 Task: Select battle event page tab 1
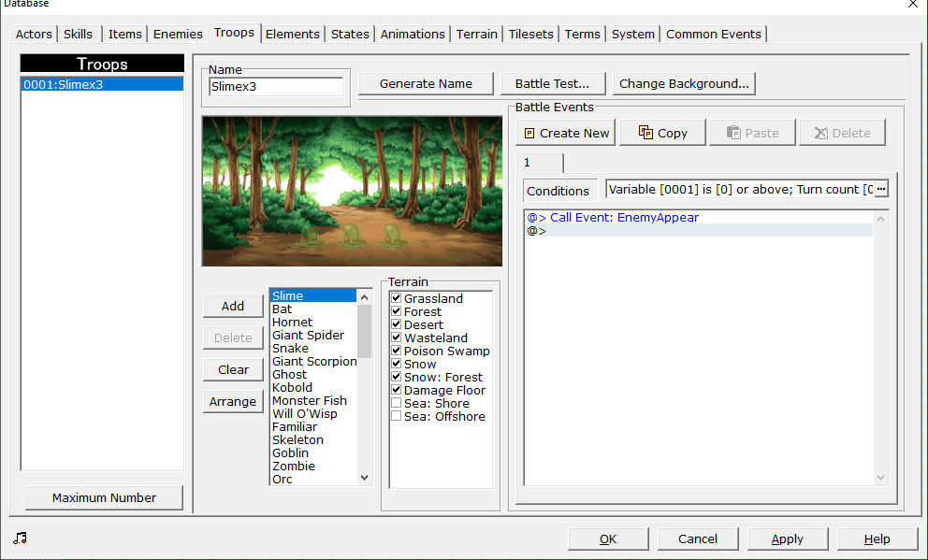click(540, 163)
